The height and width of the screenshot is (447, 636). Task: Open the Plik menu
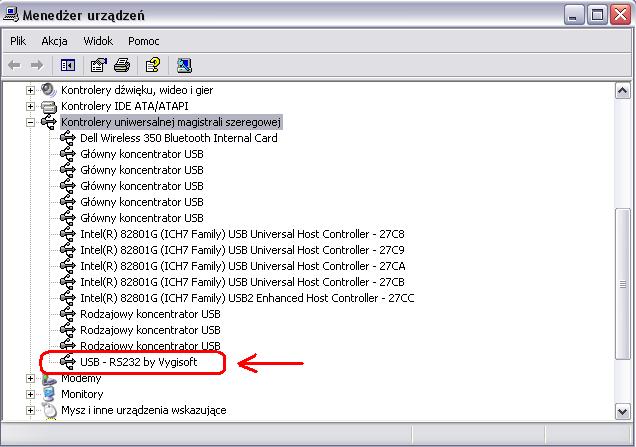pos(18,41)
